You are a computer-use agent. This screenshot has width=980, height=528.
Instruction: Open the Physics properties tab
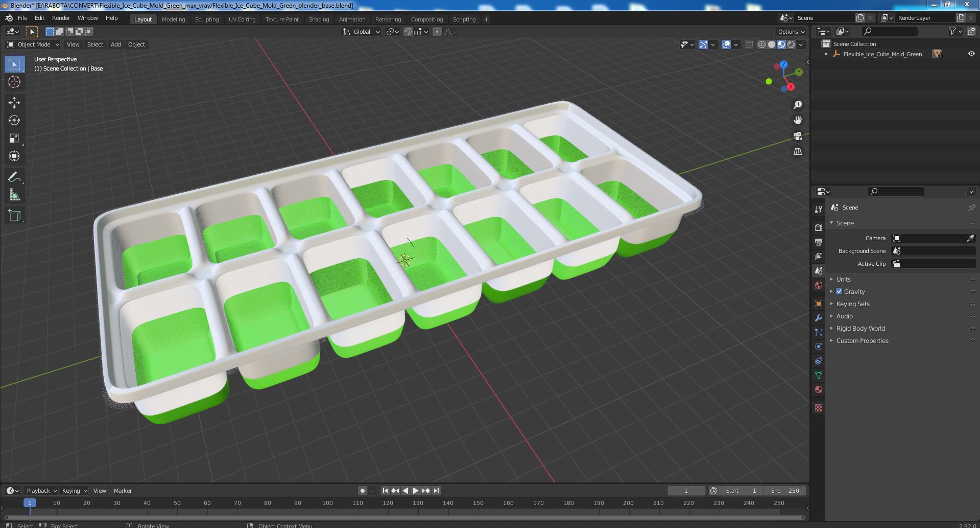819,347
